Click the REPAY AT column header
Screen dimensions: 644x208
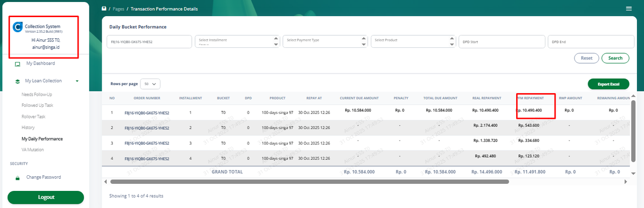pyautogui.click(x=314, y=98)
